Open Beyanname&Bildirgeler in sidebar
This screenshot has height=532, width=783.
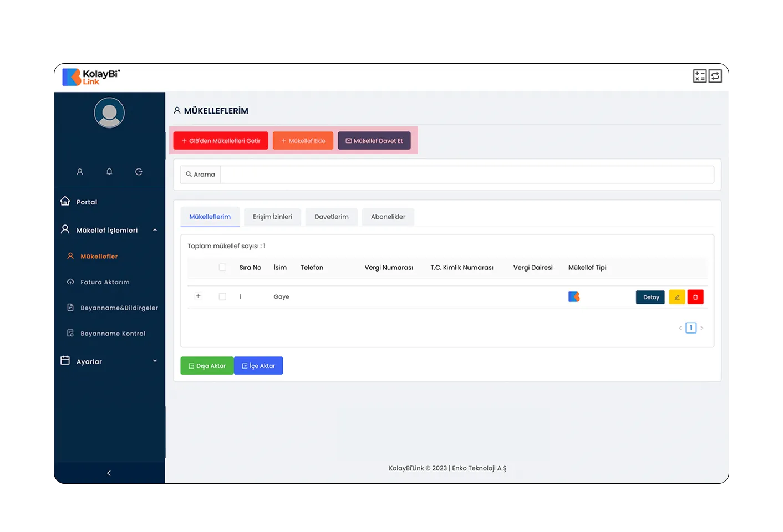[119, 308]
